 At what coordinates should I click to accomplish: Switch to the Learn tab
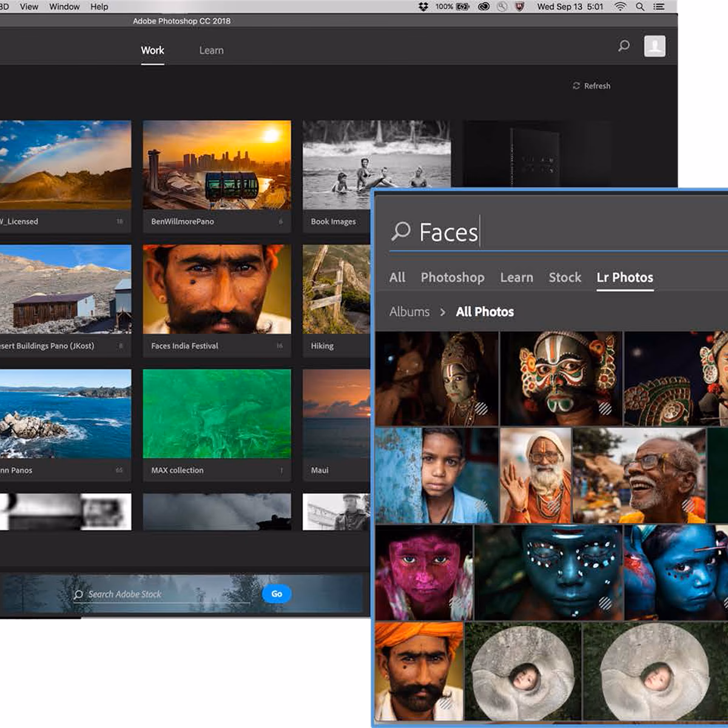211,50
